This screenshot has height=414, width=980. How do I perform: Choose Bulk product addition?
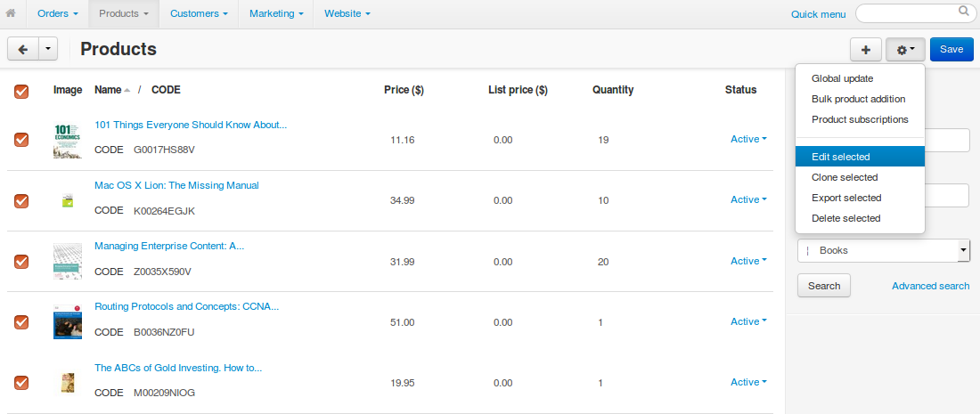(x=860, y=99)
